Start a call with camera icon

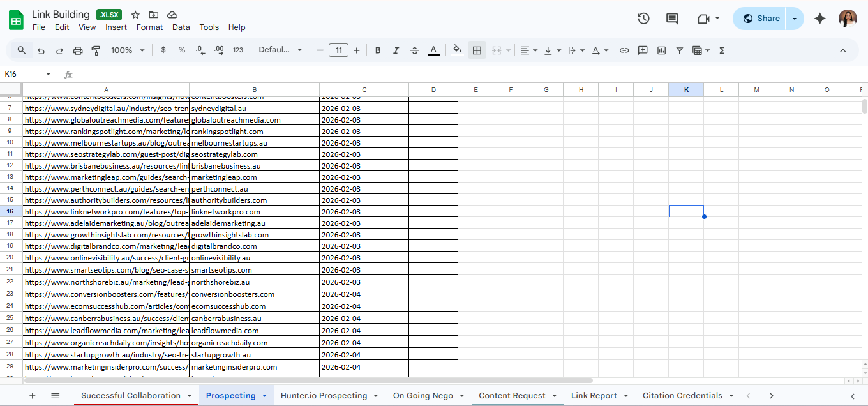coord(704,19)
